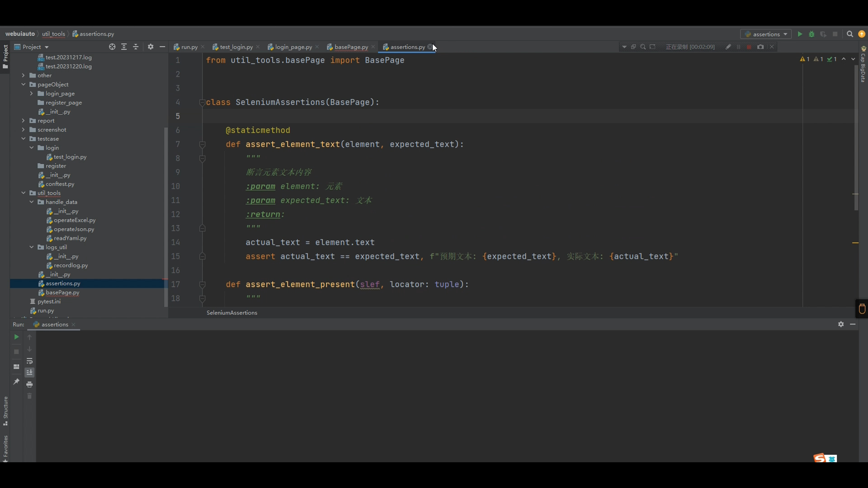Image resolution: width=868 pixels, height=488 pixels.
Task: Pause the screen recording
Action: tap(739, 47)
